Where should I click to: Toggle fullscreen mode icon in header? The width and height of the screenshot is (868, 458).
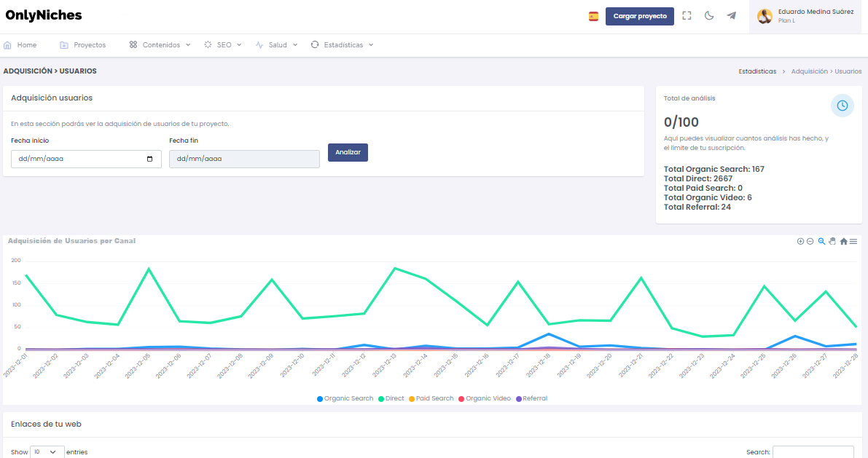[687, 15]
